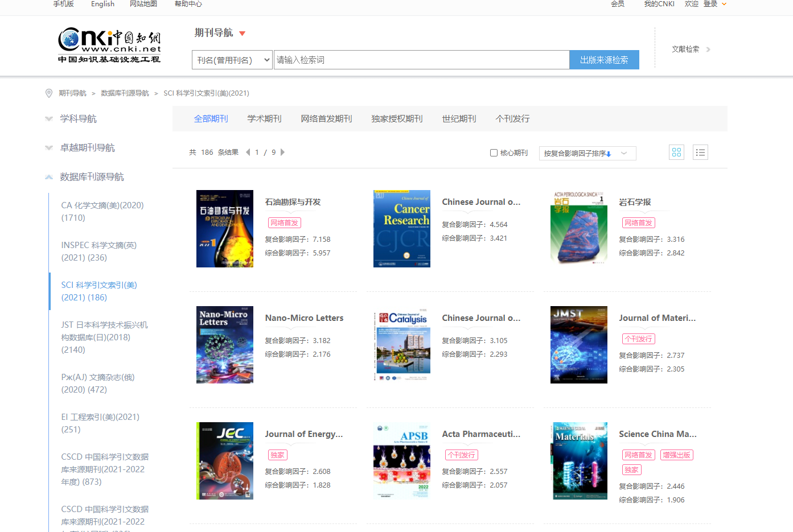
Task: Click the next page arrow
Action: [x=282, y=152]
